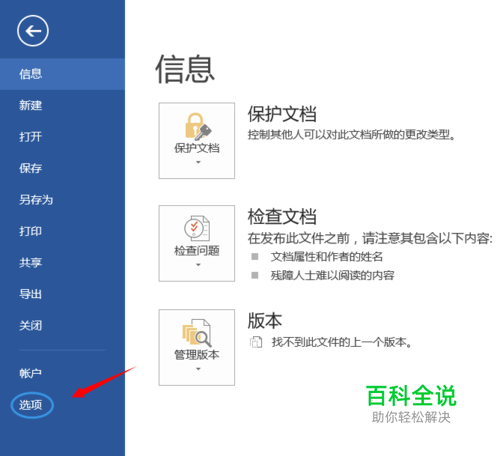This screenshot has width=500, height=456.
Task: Click the 检查问题 button label
Action: pos(197,251)
